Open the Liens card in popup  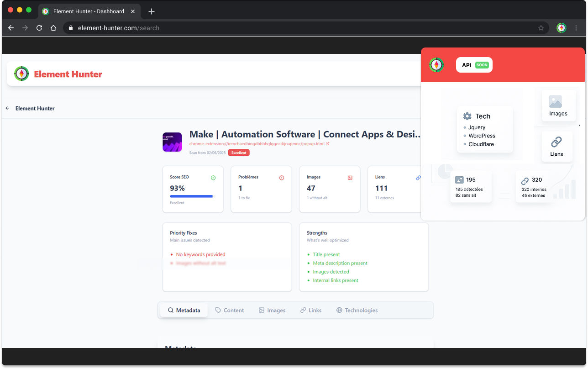(x=556, y=147)
